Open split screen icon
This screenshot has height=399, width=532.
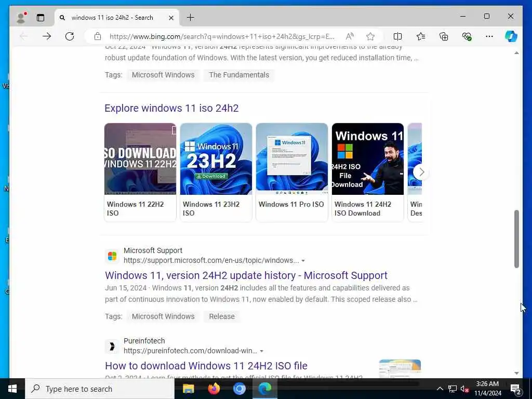(397, 36)
